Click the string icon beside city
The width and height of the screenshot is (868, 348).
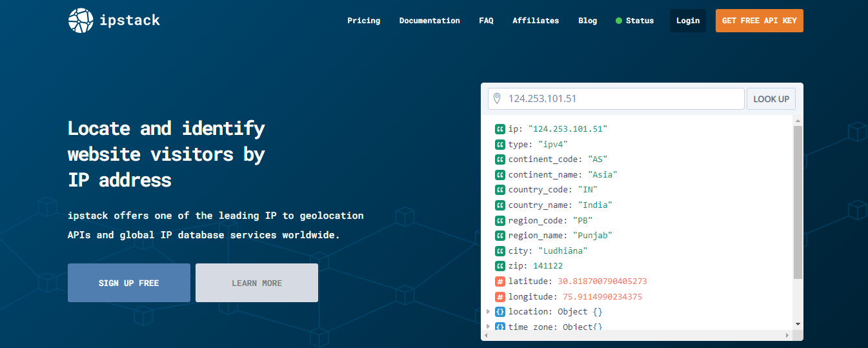tap(500, 251)
